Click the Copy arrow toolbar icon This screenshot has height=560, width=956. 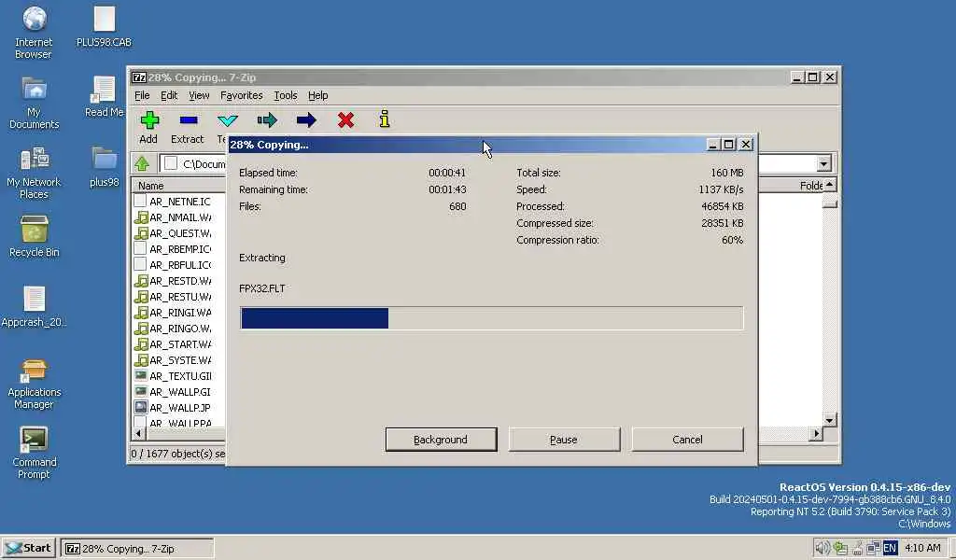point(266,120)
